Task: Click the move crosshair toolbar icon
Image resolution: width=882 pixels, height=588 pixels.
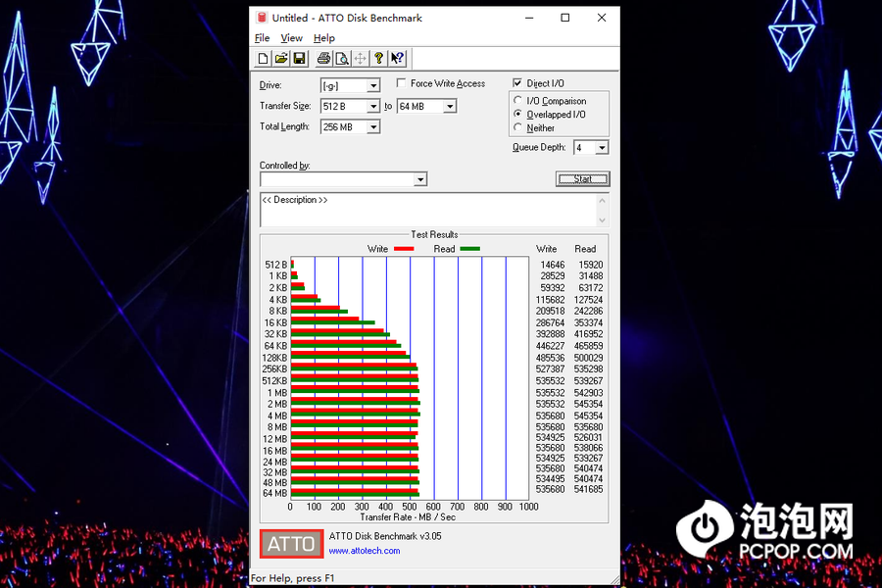Action: [360, 58]
